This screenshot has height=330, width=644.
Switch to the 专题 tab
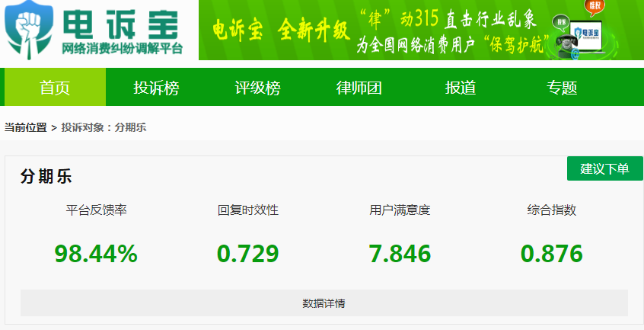(x=562, y=87)
